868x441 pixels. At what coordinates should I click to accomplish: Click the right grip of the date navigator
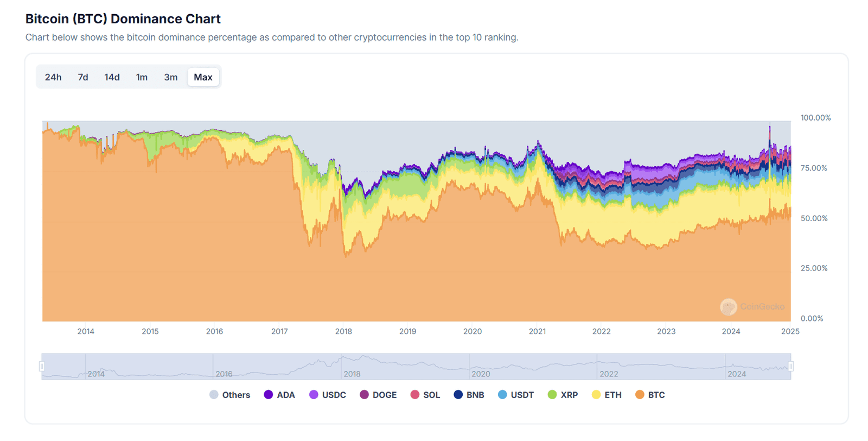click(790, 367)
